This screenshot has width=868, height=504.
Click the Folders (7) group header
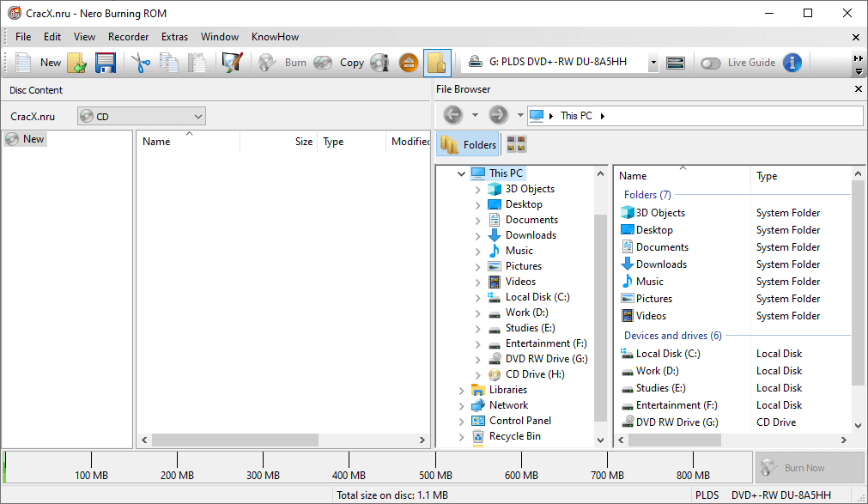[x=647, y=195]
